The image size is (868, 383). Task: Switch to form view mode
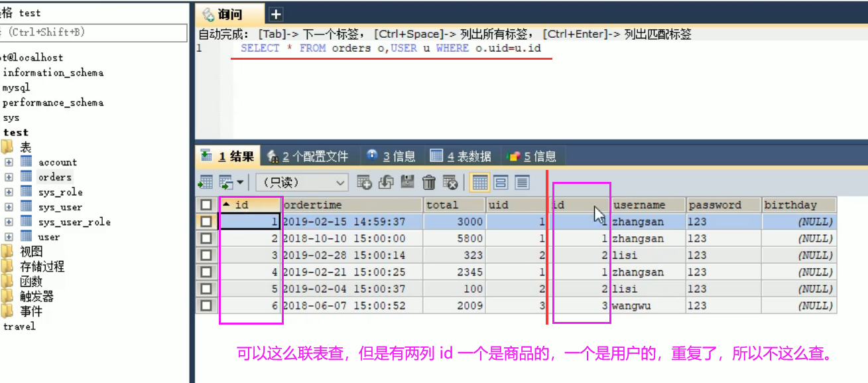(x=501, y=182)
